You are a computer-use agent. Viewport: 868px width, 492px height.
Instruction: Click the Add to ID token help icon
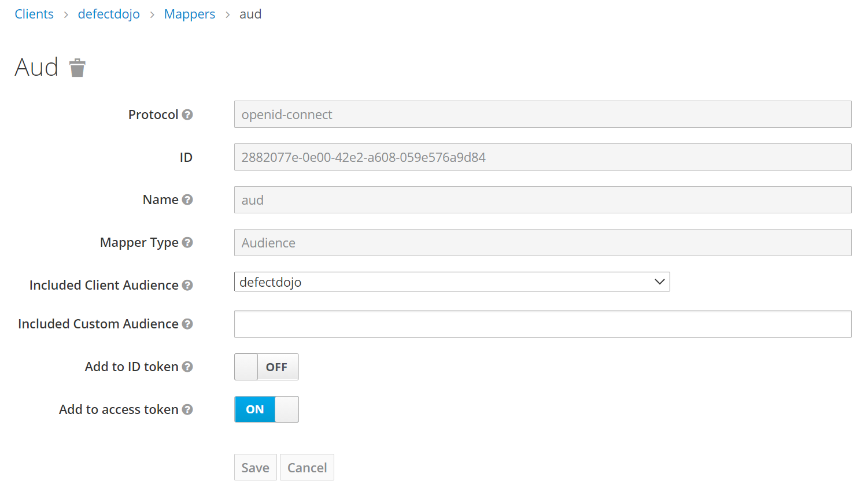[x=188, y=367]
